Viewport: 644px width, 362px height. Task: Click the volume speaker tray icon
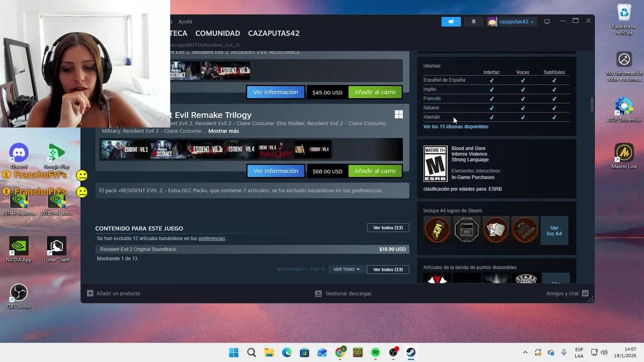(x=604, y=352)
